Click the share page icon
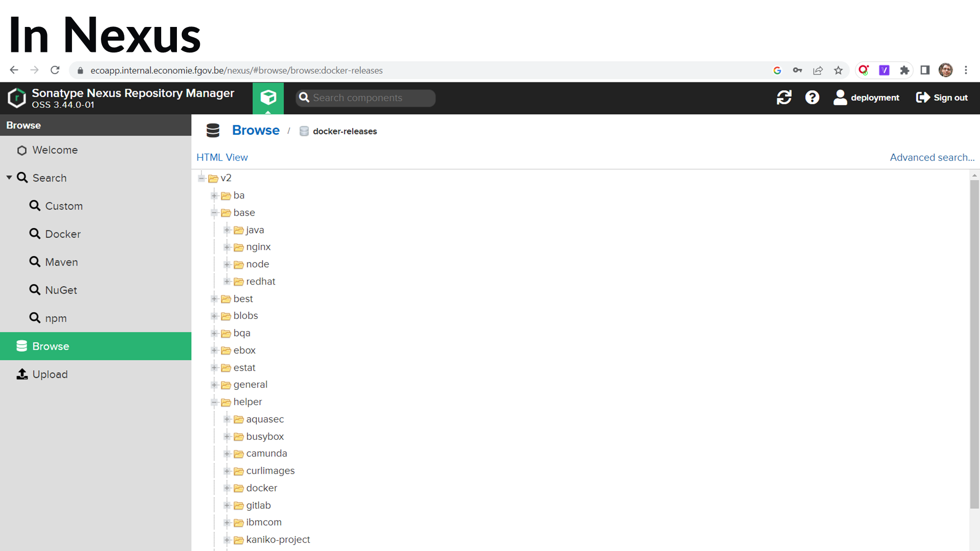The image size is (980, 551). click(818, 71)
